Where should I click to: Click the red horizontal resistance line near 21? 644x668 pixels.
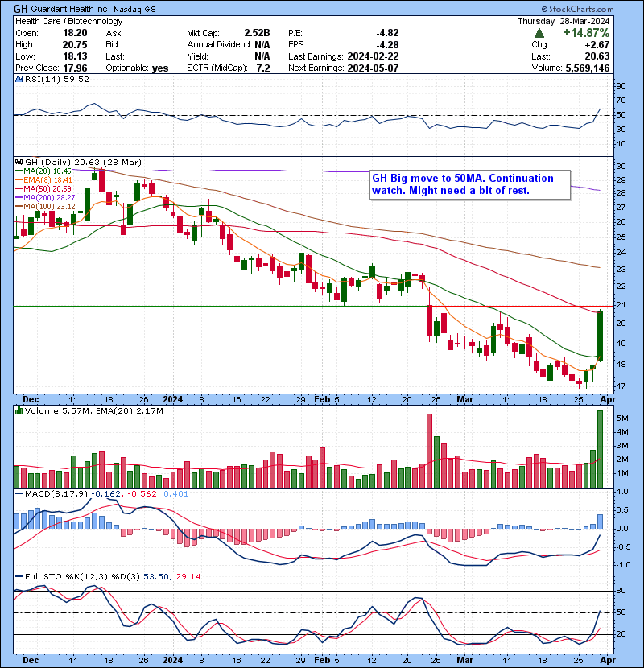click(520, 307)
